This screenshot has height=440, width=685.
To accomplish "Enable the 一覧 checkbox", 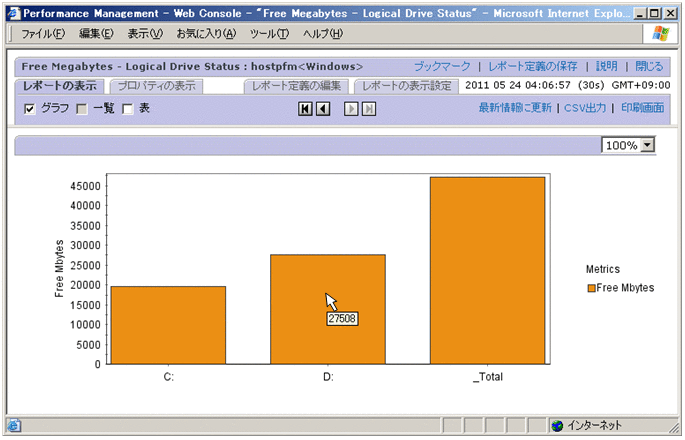I will coord(81,109).
